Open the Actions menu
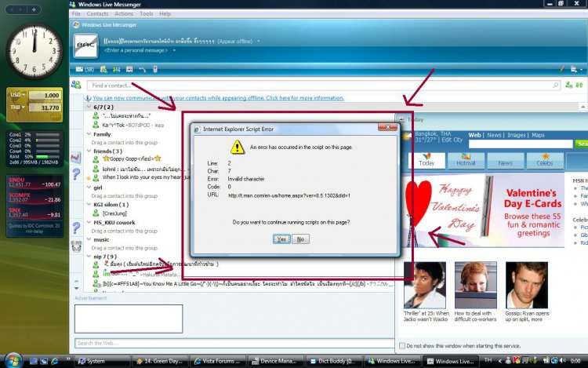This screenshot has width=588, height=368. [124, 14]
